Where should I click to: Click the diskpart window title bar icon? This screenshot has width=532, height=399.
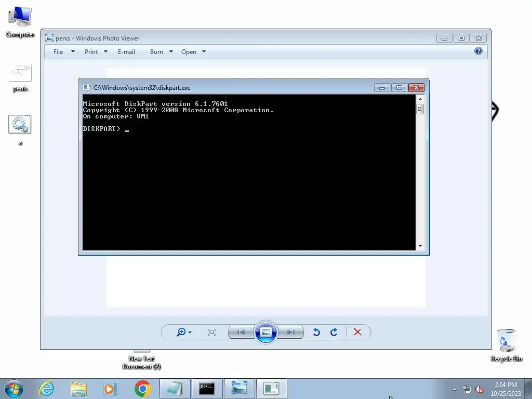87,87
